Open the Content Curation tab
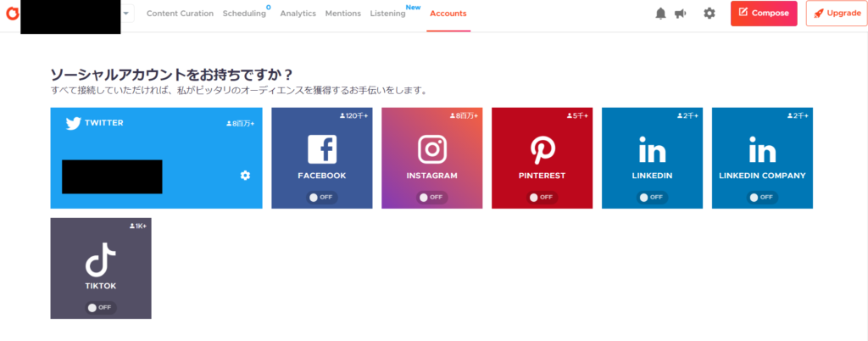Viewport: 868px width, 341px height. 180,14
